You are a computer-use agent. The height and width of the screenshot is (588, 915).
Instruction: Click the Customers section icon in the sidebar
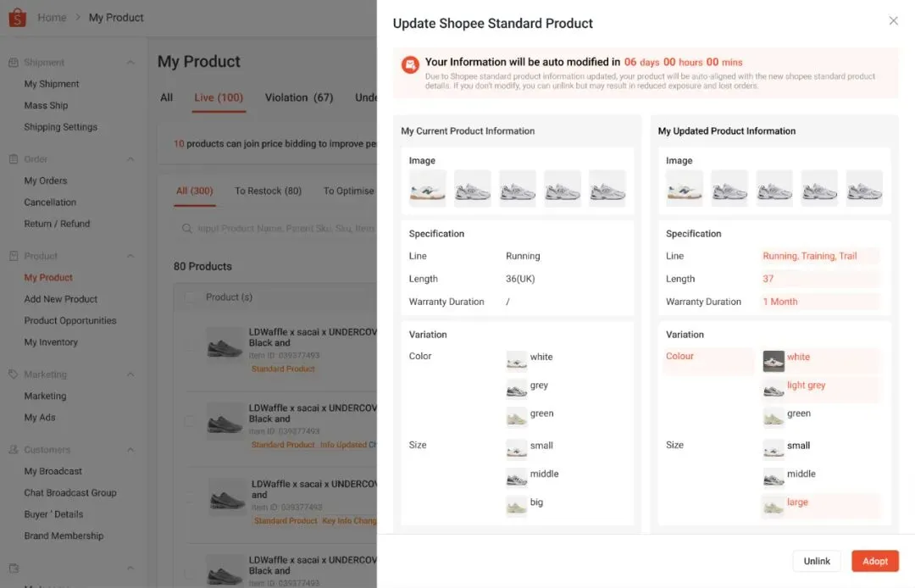coord(12,449)
